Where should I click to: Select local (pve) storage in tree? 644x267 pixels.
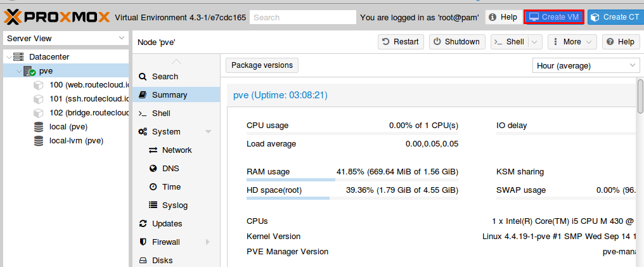pos(66,127)
